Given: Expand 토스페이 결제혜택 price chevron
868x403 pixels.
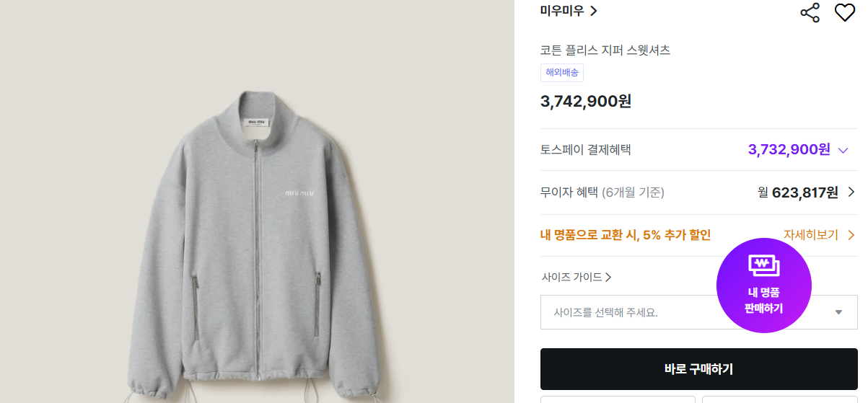Looking at the screenshot, I should 843,150.
